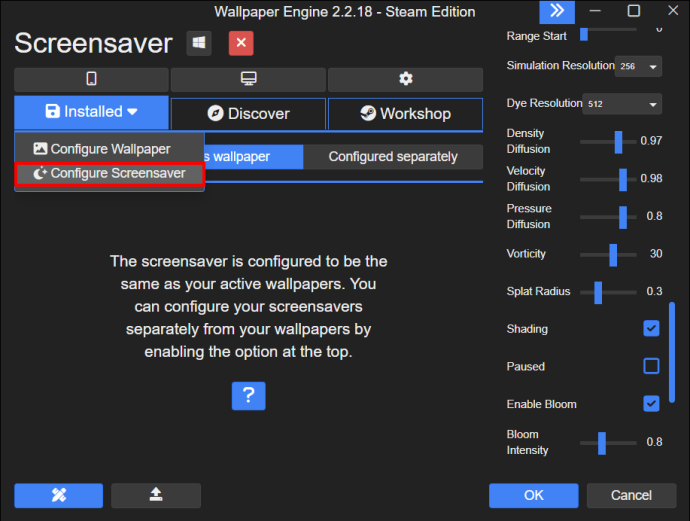This screenshot has height=521, width=690.
Task: Choose Configure Screensaver from the menu
Action: point(109,173)
